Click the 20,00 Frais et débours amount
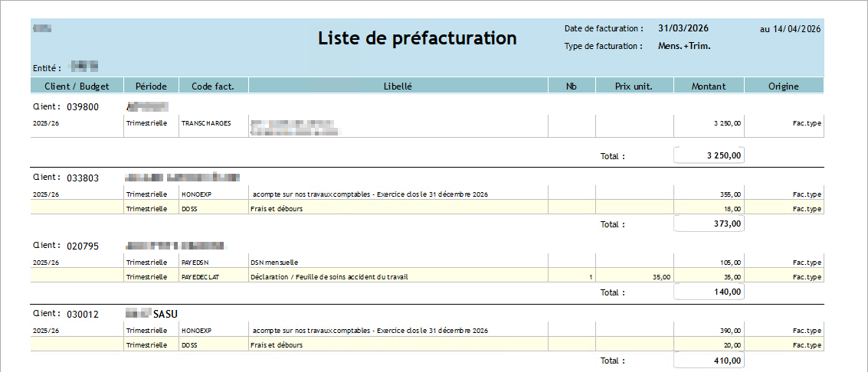 coord(732,344)
